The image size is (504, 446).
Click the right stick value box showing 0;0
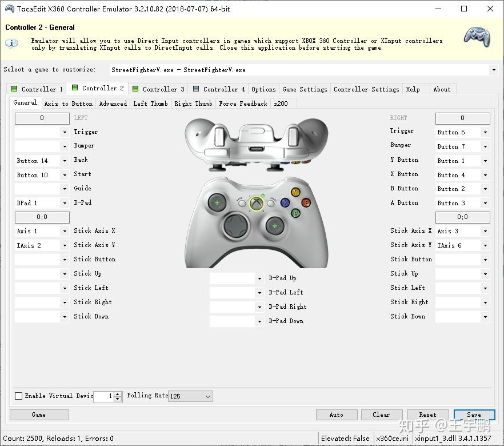[462, 217]
